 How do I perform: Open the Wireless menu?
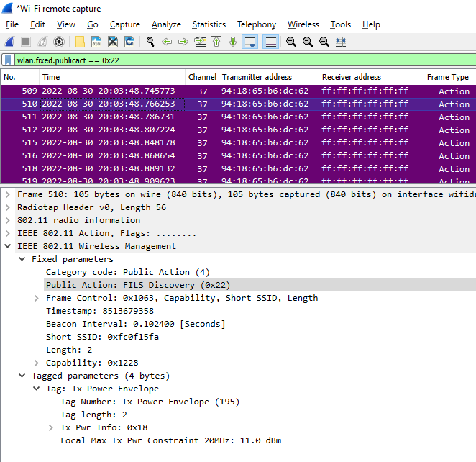pos(303,24)
